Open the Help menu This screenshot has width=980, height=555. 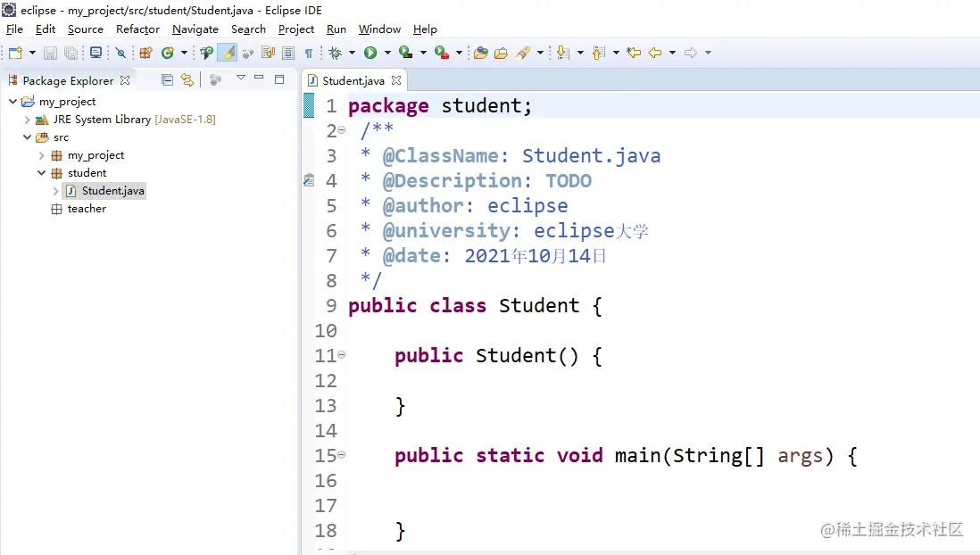425,29
